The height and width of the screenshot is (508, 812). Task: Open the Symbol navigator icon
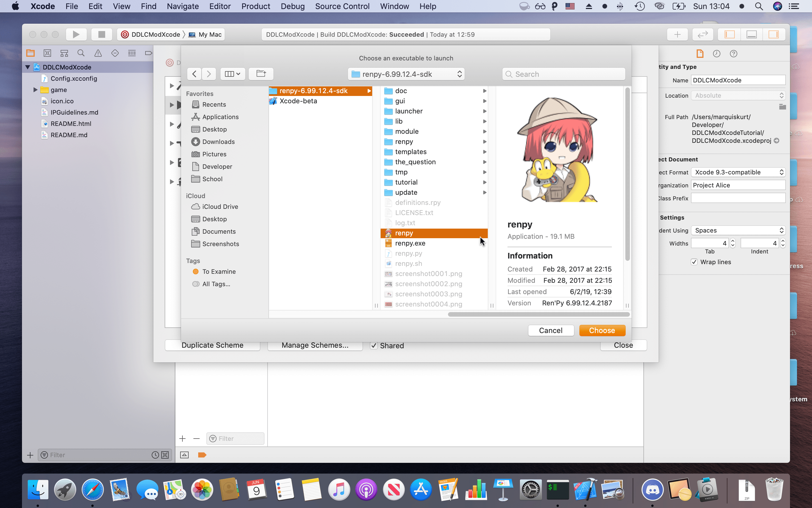point(64,53)
